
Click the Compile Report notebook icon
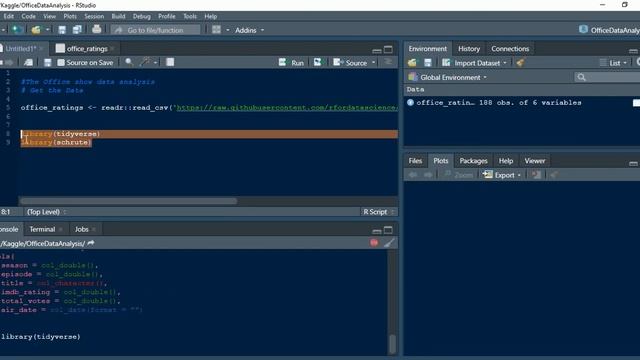(x=170, y=62)
